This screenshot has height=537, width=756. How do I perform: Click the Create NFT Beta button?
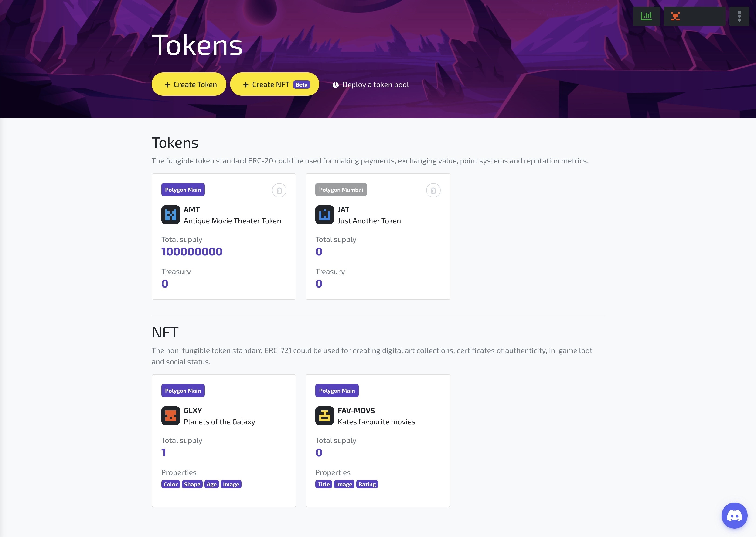pos(275,84)
